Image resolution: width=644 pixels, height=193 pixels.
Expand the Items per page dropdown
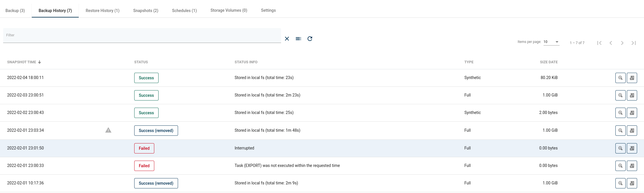pyautogui.click(x=551, y=42)
